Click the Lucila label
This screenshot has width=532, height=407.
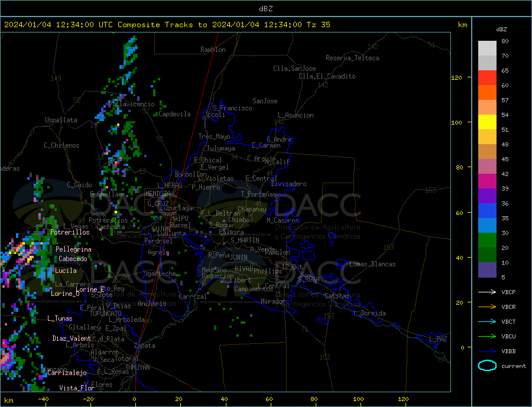click(66, 271)
